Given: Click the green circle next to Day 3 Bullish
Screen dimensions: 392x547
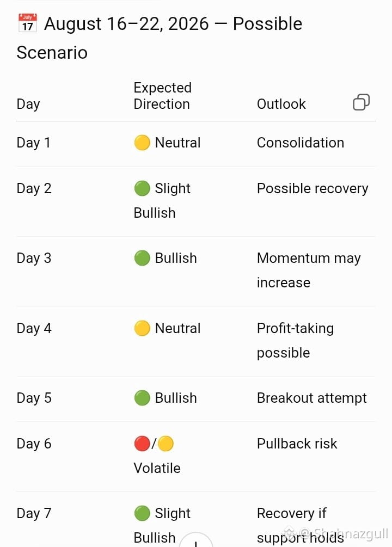Looking at the screenshot, I should [142, 258].
